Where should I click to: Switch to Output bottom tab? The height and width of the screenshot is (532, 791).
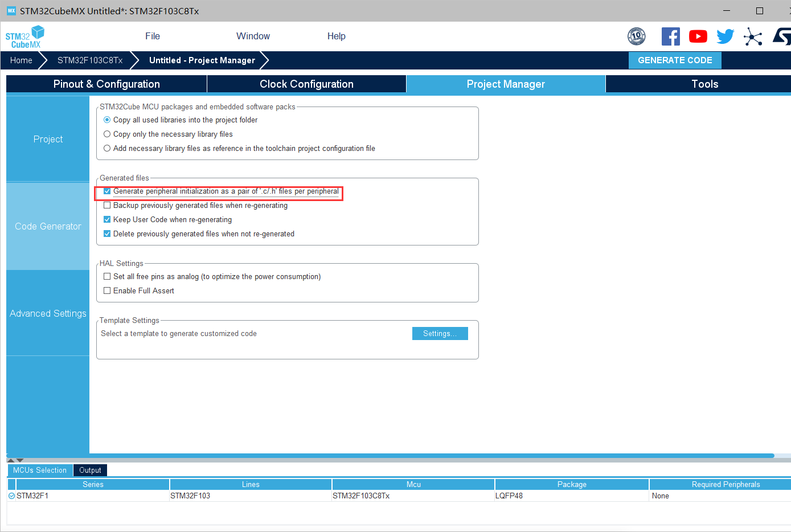[x=90, y=470]
